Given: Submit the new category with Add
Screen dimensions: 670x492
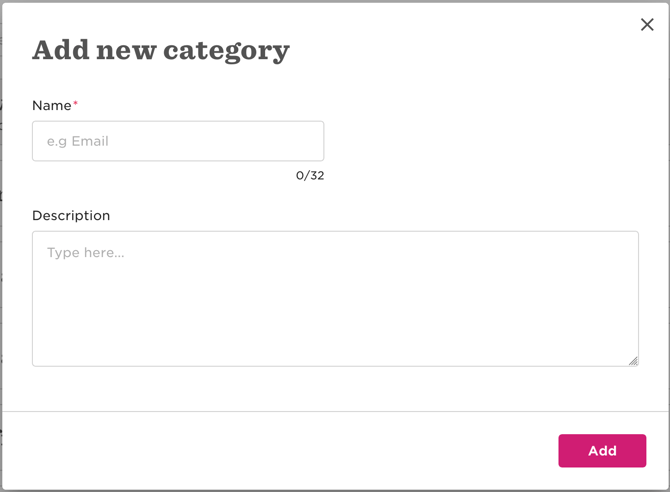Looking at the screenshot, I should [x=602, y=451].
